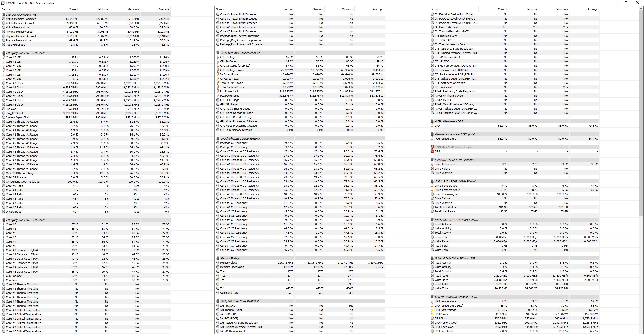
Task: Select the On-Demand Clock Modulation row
Action: click(86, 182)
